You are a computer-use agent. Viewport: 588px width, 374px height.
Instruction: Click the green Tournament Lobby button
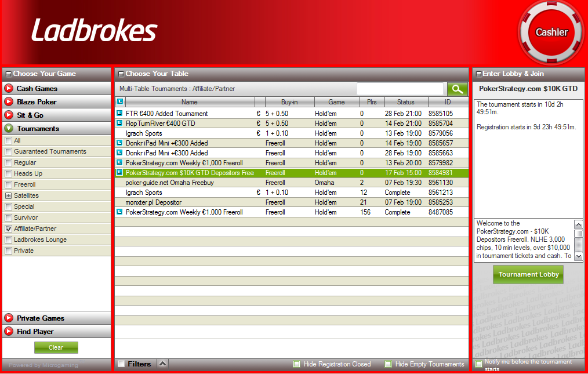click(528, 275)
